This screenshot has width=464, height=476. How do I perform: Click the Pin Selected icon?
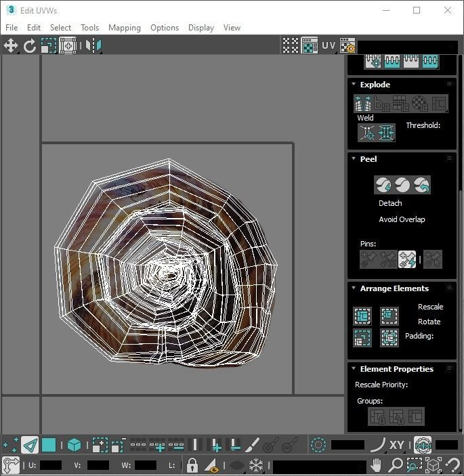point(368,259)
